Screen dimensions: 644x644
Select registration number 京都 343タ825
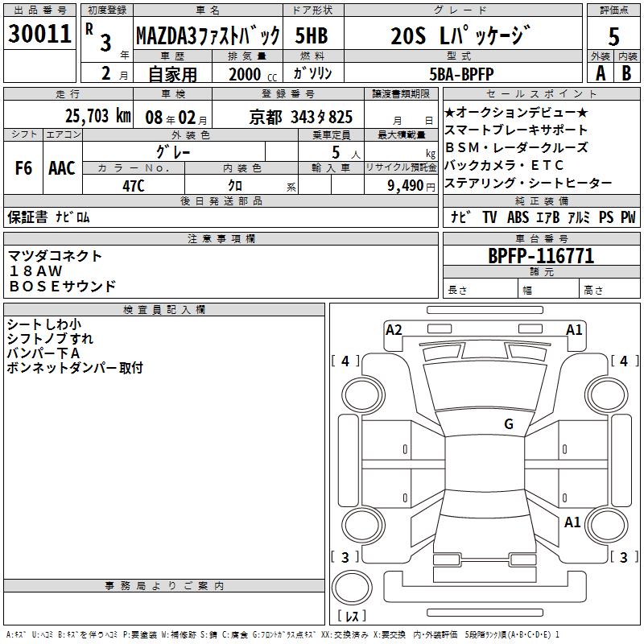[300, 118]
